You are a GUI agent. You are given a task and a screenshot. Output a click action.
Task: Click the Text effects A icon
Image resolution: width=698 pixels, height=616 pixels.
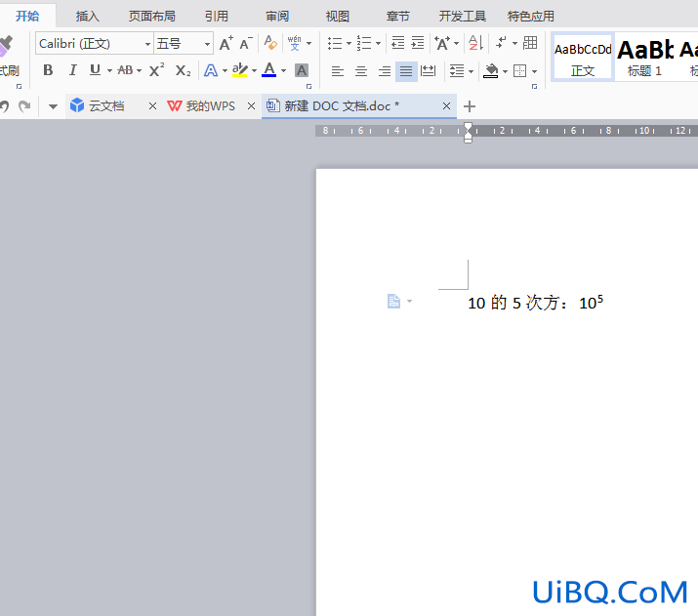pos(211,70)
